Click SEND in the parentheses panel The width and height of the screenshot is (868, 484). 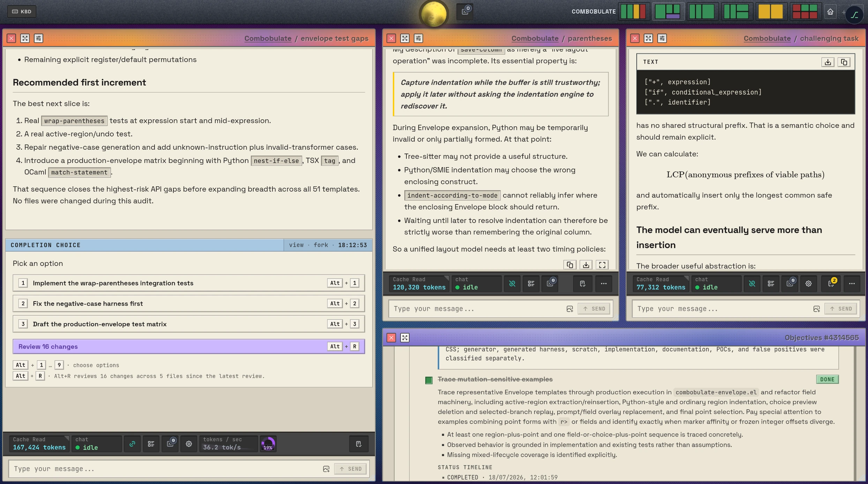pyautogui.click(x=594, y=309)
